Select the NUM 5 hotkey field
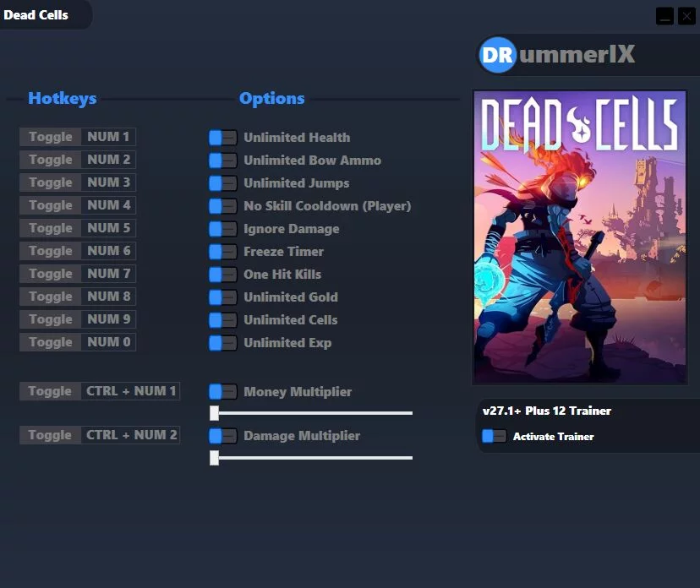 click(108, 228)
